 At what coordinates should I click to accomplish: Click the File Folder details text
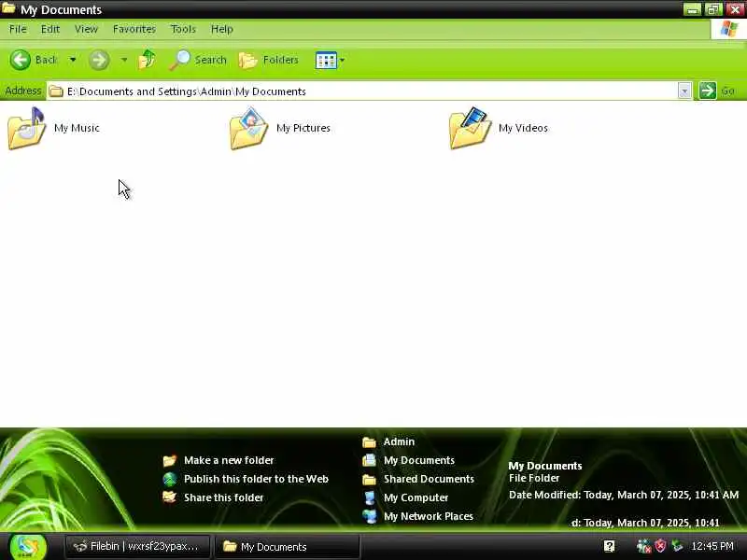tap(534, 478)
